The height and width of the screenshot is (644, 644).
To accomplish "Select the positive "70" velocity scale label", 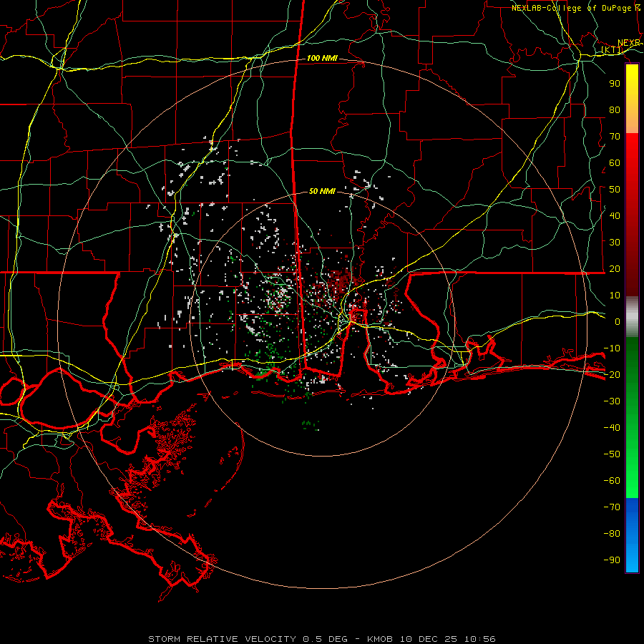I will [615, 137].
